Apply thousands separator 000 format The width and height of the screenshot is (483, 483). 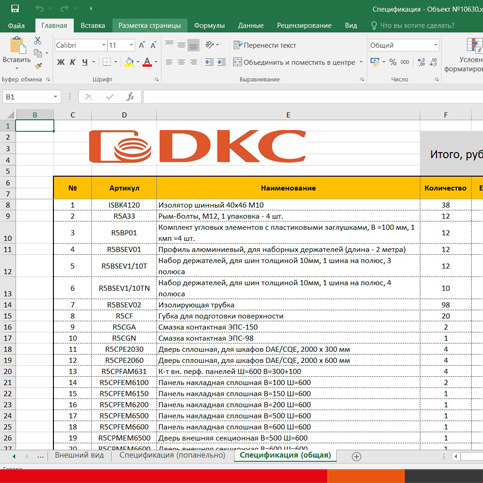pyautogui.click(x=405, y=62)
